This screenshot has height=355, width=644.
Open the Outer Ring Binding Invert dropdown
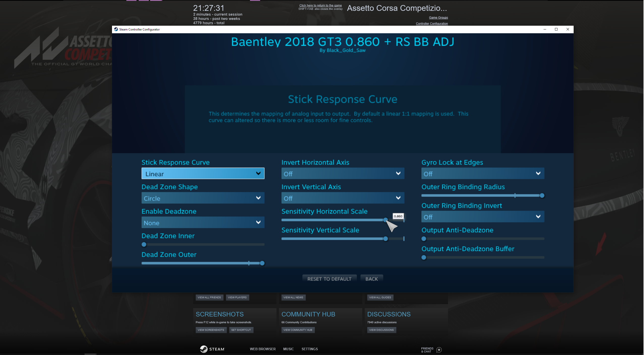click(483, 217)
